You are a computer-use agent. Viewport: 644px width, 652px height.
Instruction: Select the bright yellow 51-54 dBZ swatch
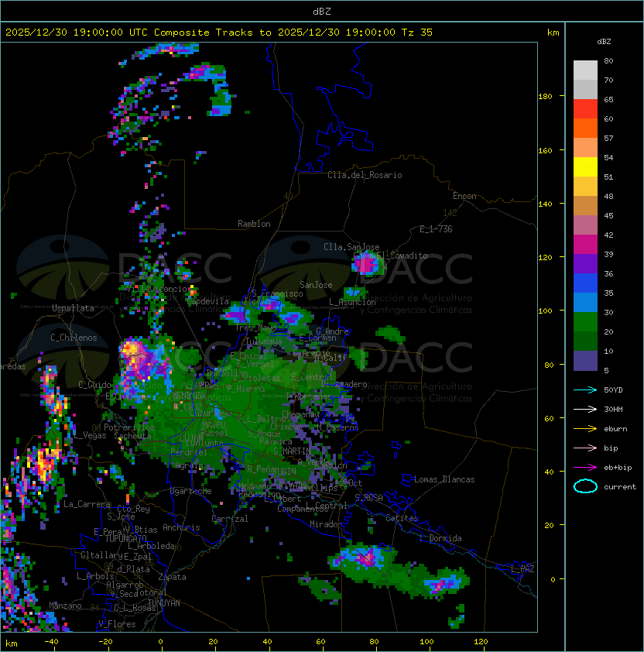click(585, 166)
